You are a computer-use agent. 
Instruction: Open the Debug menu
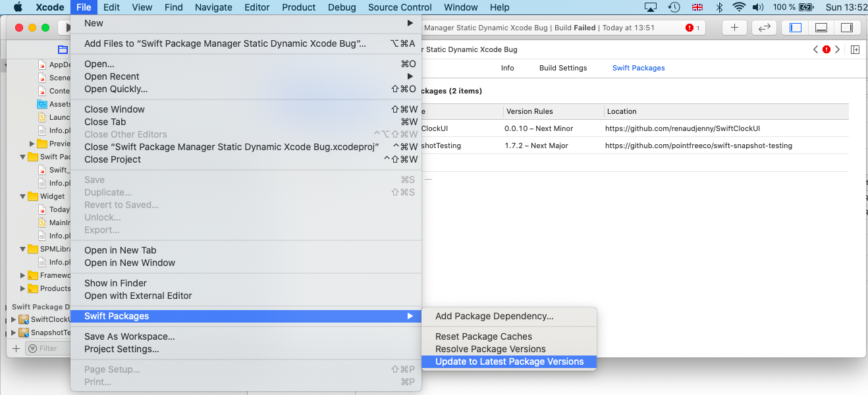[x=342, y=7]
